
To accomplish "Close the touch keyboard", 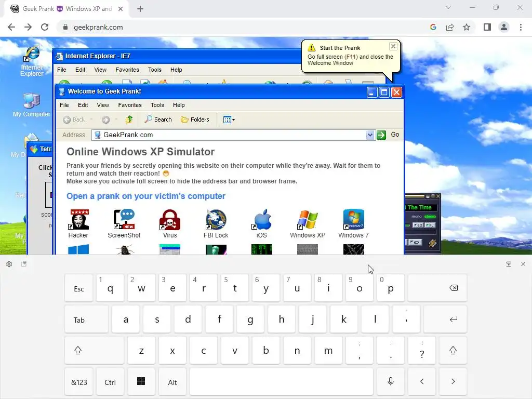I will pyautogui.click(x=523, y=264).
